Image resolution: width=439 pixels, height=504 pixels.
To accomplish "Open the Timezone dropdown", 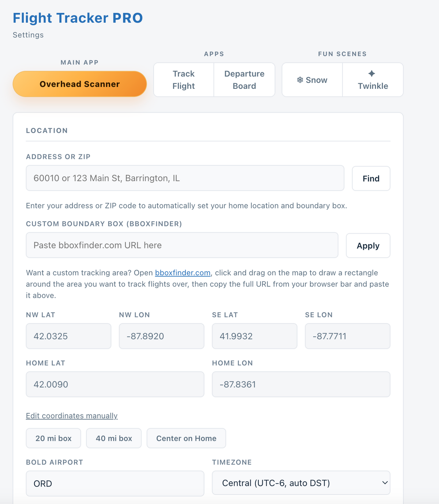I will click(x=301, y=483).
